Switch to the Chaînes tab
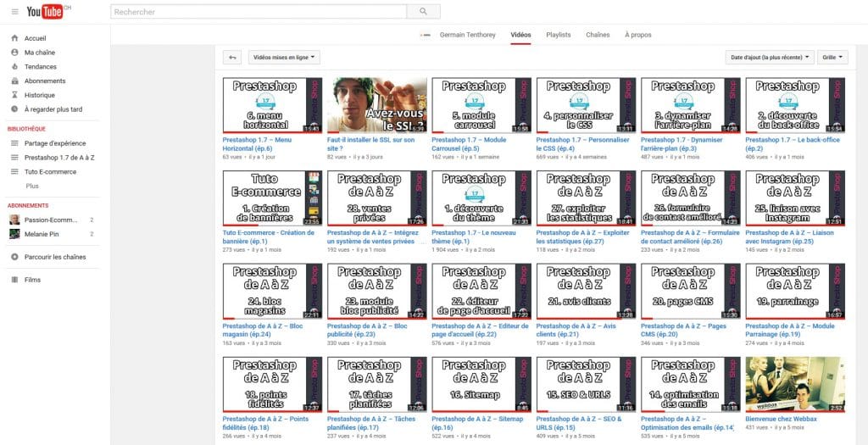This screenshot has width=868, height=445. click(x=598, y=35)
